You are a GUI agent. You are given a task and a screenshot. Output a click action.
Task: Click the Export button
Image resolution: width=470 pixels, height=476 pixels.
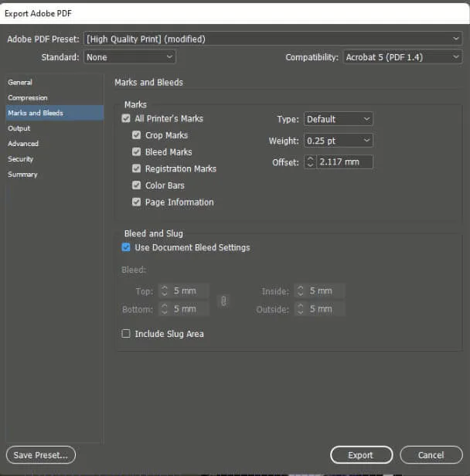click(361, 455)
